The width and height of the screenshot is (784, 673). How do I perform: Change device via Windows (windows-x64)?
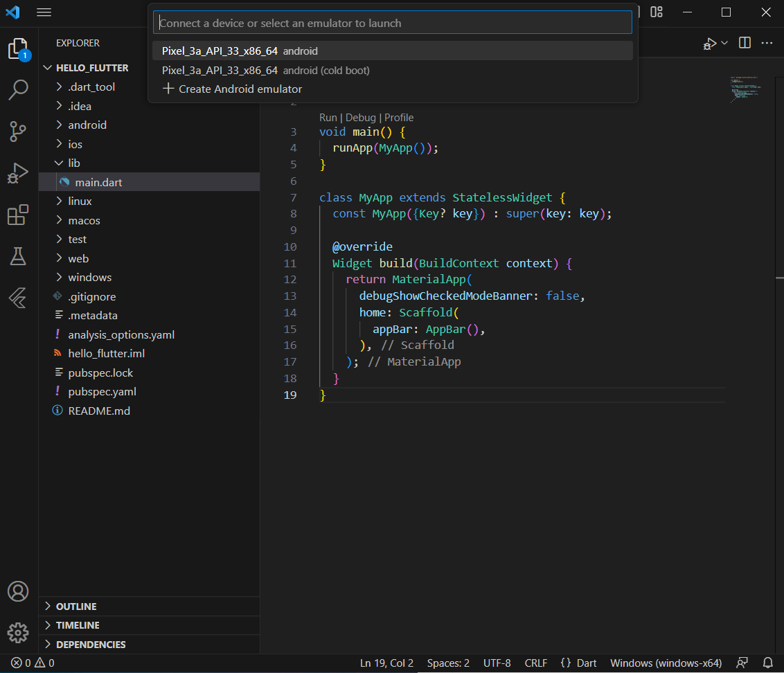pyautogui.click(x=666, y=663)
